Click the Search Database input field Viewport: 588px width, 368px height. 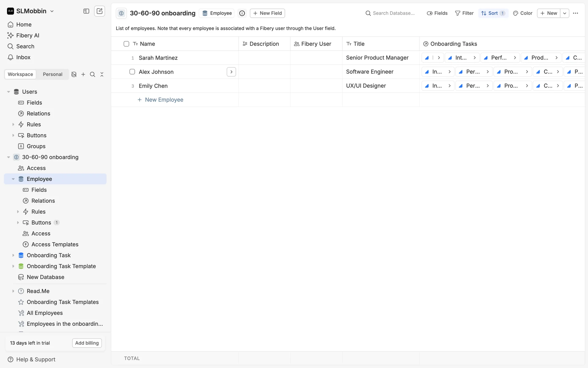(x=393, y=13)
